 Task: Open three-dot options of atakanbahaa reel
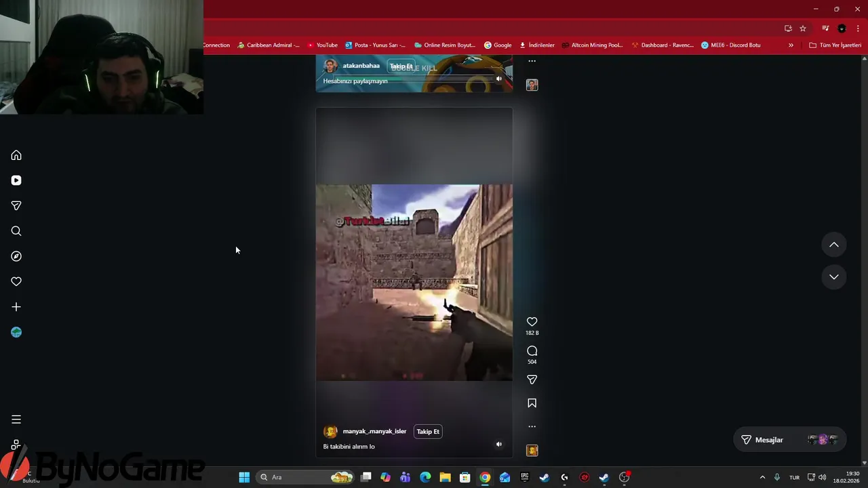532,61
